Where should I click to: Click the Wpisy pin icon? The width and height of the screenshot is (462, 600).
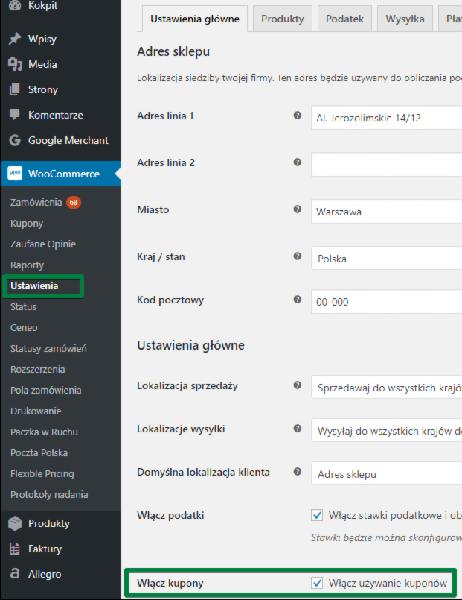(x=15, y=39)
